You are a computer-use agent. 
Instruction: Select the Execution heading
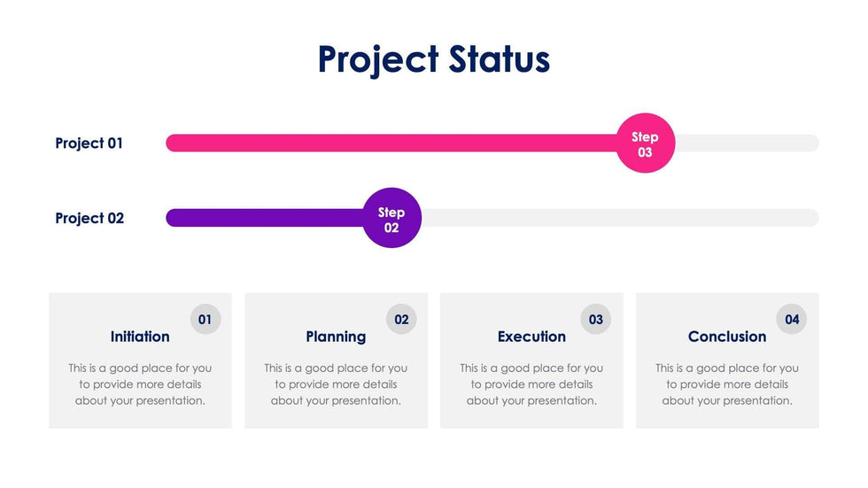pos(531,337)
